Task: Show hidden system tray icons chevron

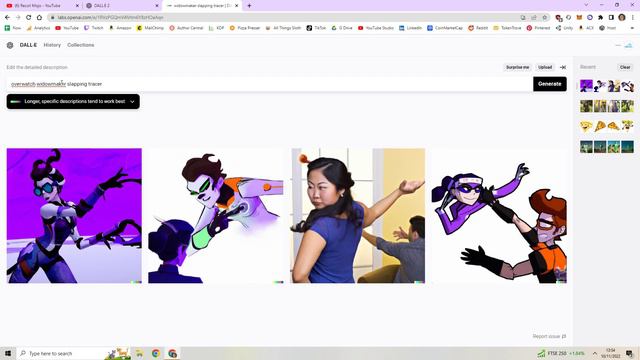Action: click(x=595, y=353)
